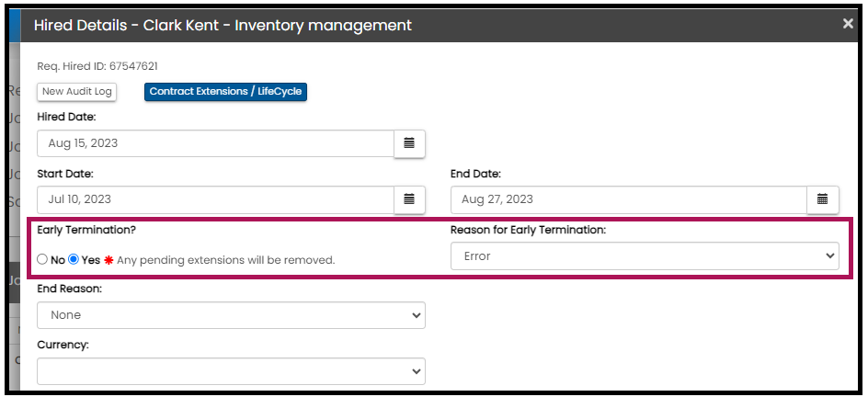Viewport: 868px width, 397px height.
Task: Click the red asterisk warning icon
Action: pyautogui.click(x=108, y=260)
